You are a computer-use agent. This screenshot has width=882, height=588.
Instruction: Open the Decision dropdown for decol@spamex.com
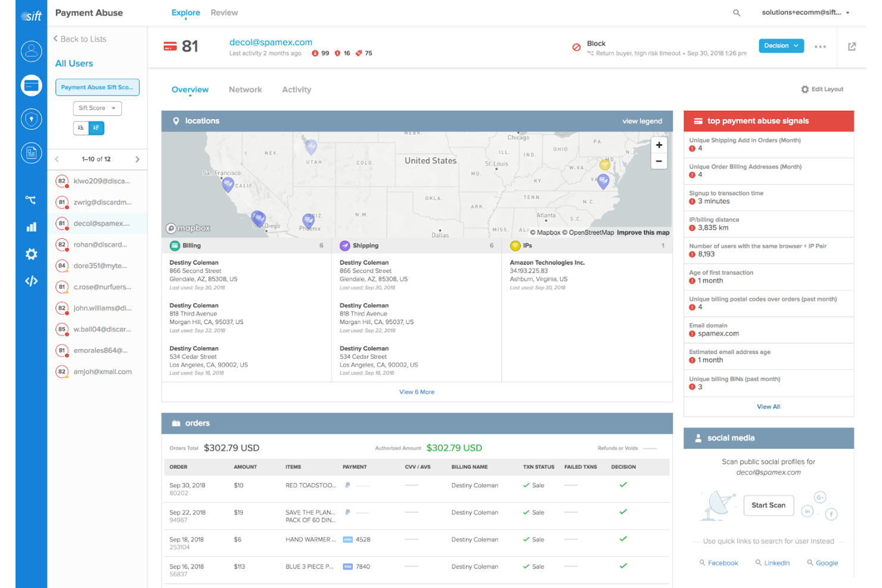[x=781, y=45]
